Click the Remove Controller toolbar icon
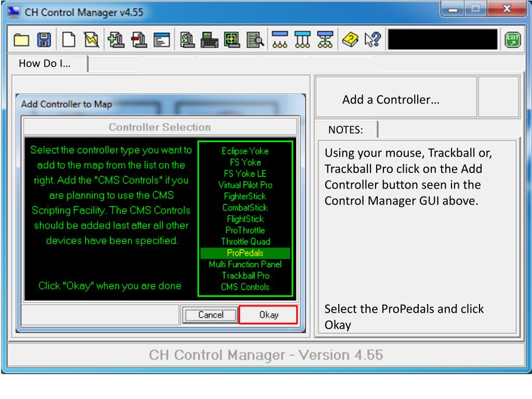This screenshot has height=399, width=532. [139, 39]
